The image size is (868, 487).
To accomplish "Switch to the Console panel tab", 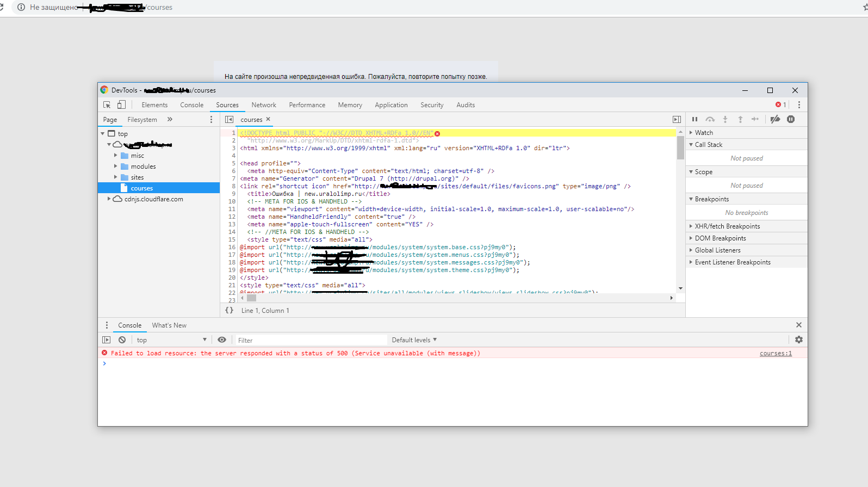I will click(191, 104).
